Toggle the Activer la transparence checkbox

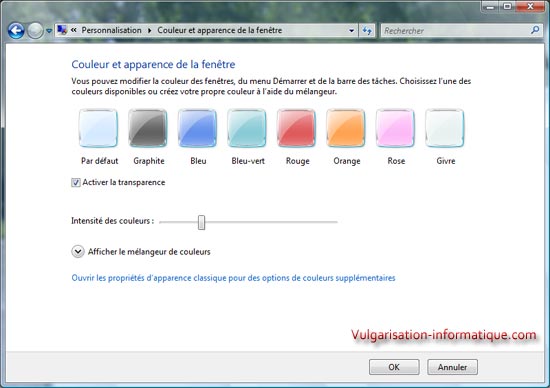pyautogui.click(x=76, y=182)
